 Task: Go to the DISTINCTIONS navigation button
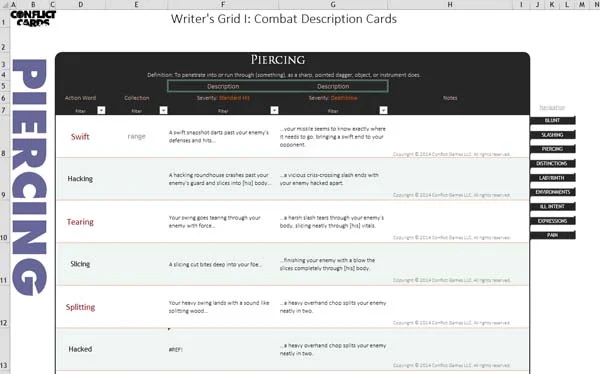553,163
